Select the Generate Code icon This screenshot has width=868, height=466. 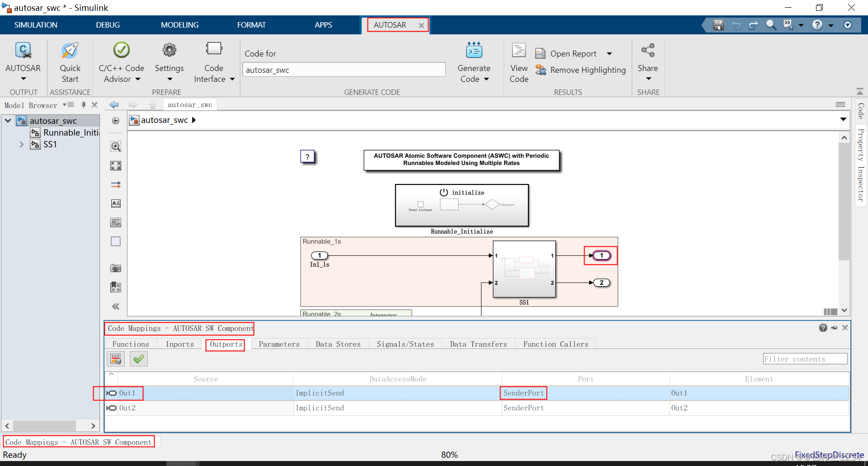pos(474,50)
